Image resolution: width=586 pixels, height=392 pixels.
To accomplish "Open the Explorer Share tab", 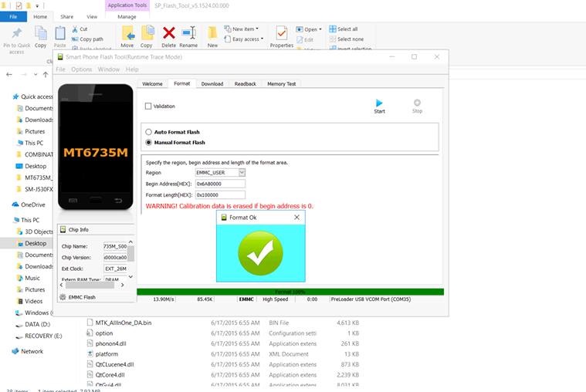I will pos(67,17).
